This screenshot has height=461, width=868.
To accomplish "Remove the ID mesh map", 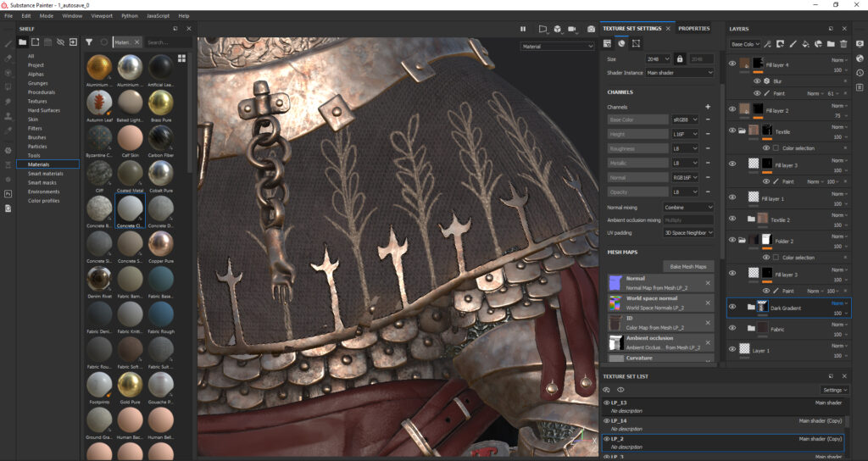I will click(x=708, y=322).
